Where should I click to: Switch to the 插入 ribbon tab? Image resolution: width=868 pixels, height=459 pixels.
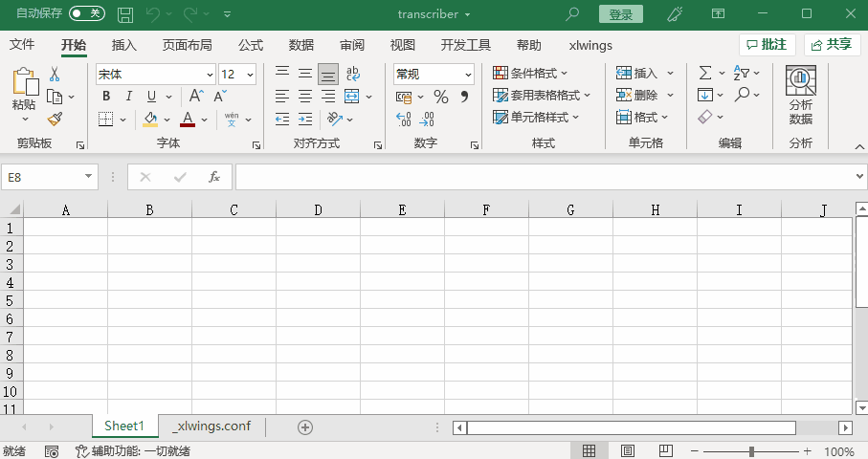coord(124,45)
